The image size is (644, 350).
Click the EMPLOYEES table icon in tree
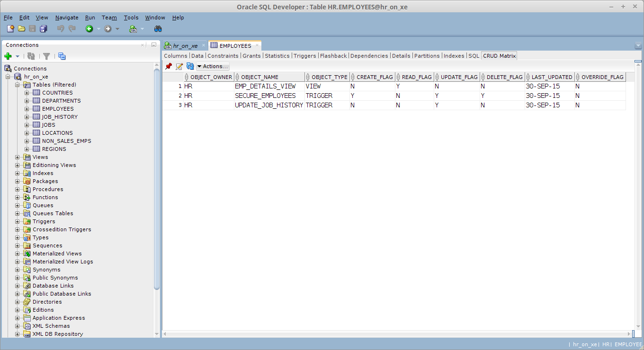coord(36,109)
